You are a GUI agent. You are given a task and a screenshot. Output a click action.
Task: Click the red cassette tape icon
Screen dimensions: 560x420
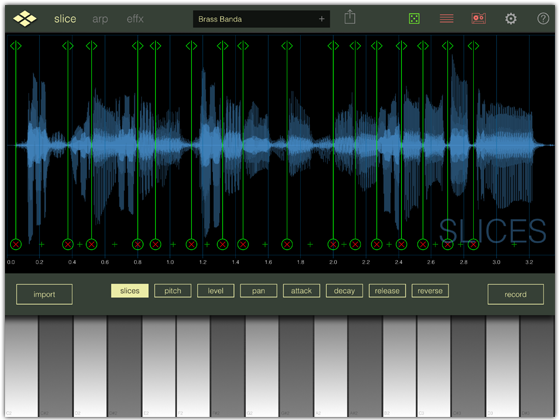pos(479,19)
